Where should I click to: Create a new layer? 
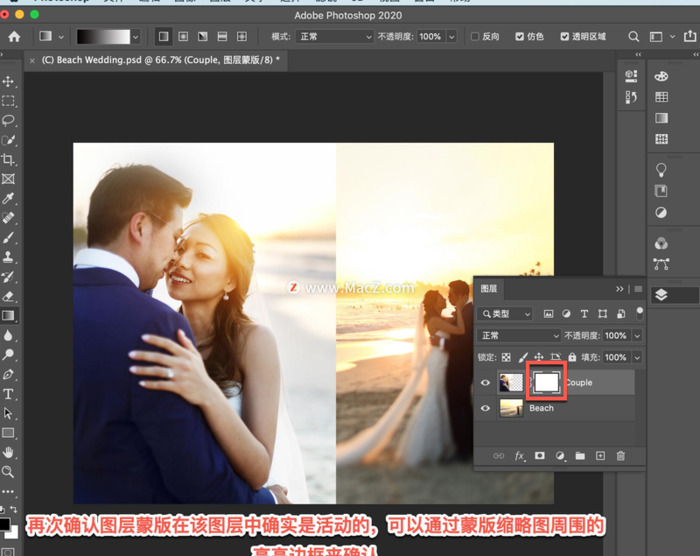(600, 456)
